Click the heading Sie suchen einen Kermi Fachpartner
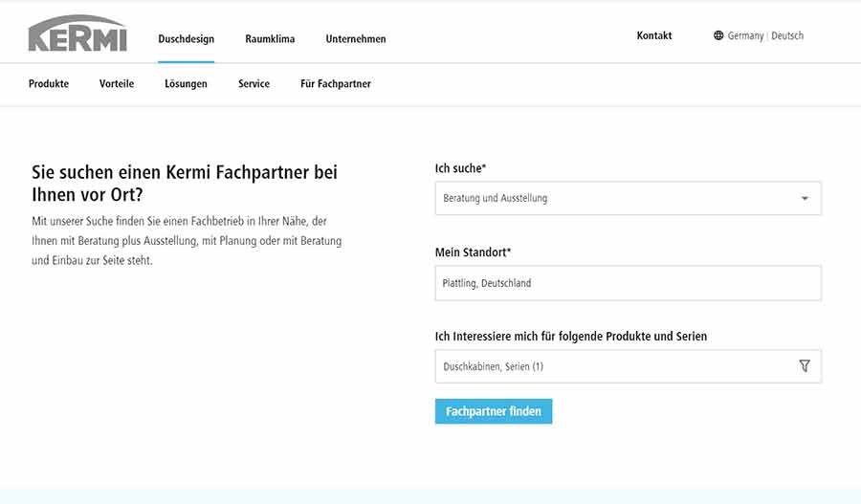 point(185,184)
